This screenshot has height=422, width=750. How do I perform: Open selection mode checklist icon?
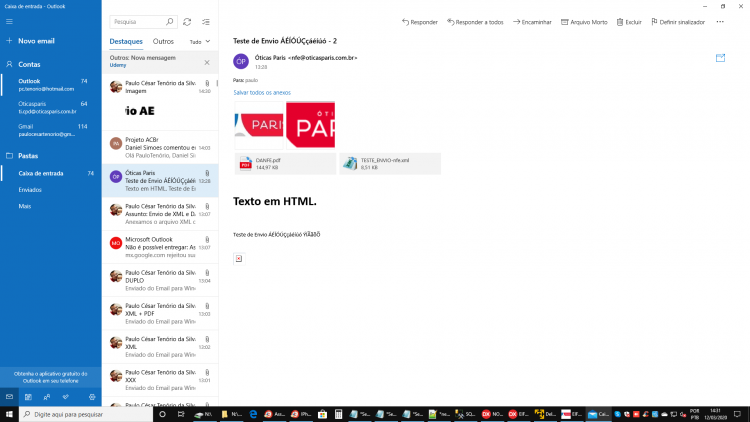click(x=206, y=22)
